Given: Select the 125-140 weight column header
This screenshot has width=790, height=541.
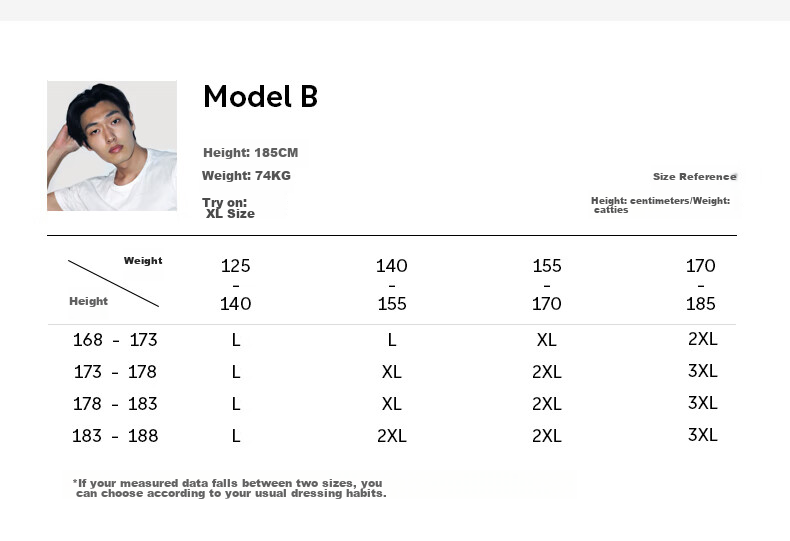Looking at the screenshot, I should tap(235, 285).
